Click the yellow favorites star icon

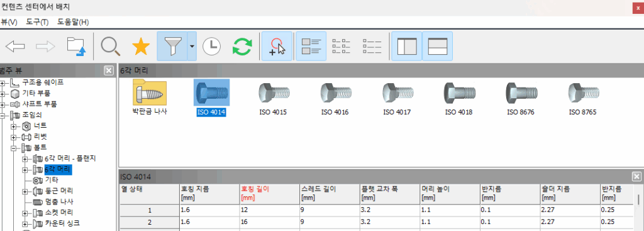(x=141, y=47)
